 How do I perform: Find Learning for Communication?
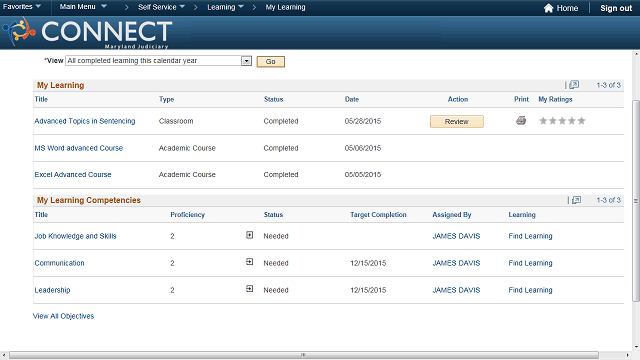click(530, 263)
